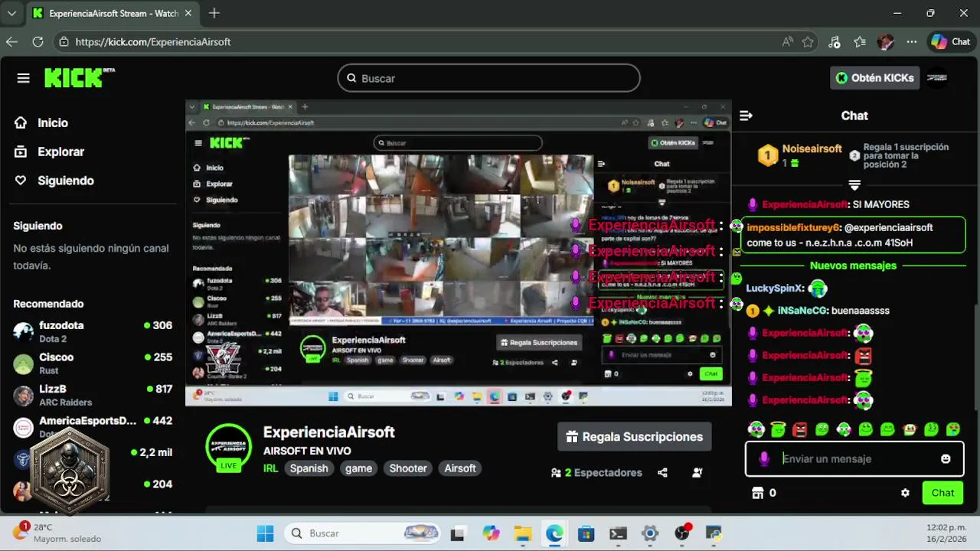
Task: Open Microsoft Store from taskbar
Action: click(586, 533)
